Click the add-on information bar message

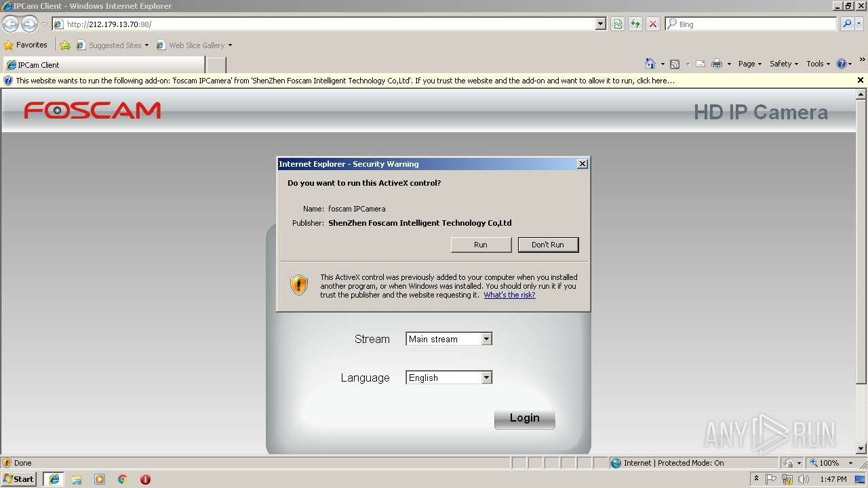click(x=345, y=81)
